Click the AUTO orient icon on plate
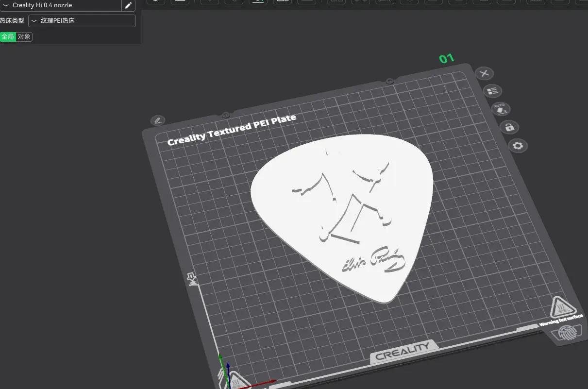Image resolution: width=588 pixels, height=389 pixels. pos(501,109)
